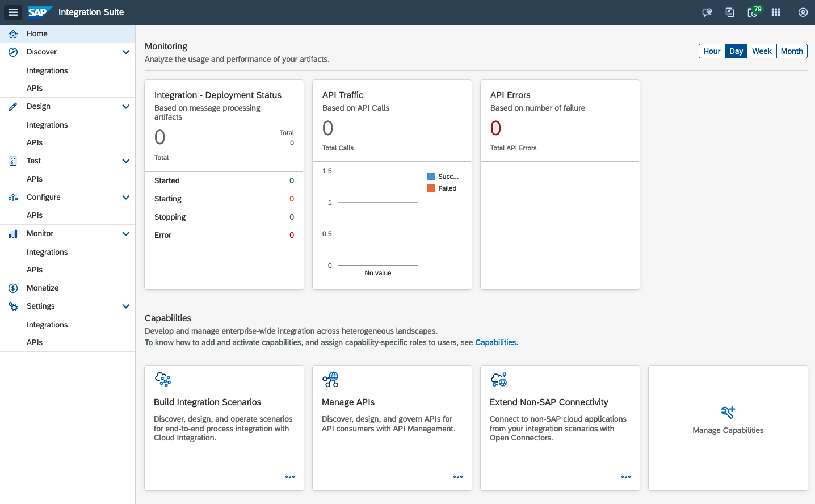The image size is (815, 504).
Task: Click the Discover compass icon
Action: [13, 52]
